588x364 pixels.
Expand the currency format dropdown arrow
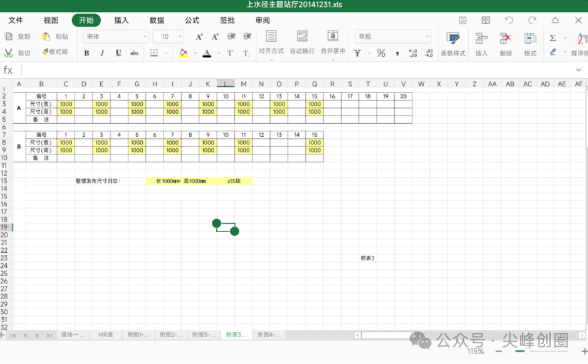(369, 53)
